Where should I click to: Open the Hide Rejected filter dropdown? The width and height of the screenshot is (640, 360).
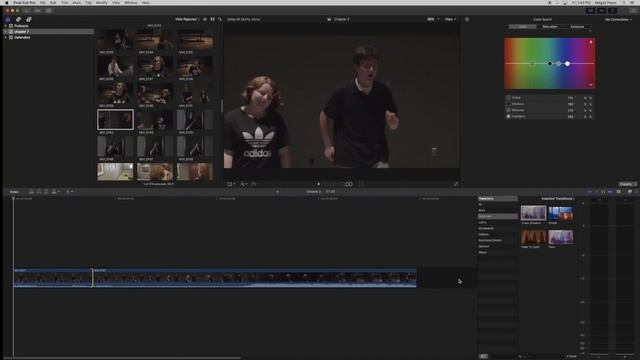(187, 19)
